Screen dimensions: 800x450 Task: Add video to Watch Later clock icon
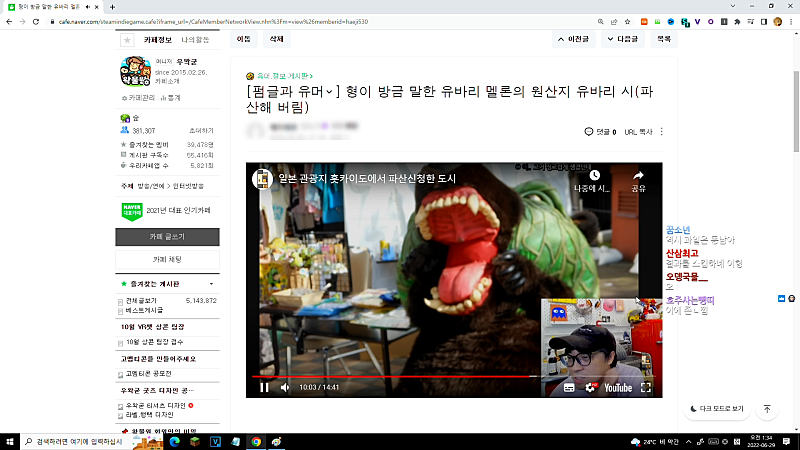click(x=594, y=181)
